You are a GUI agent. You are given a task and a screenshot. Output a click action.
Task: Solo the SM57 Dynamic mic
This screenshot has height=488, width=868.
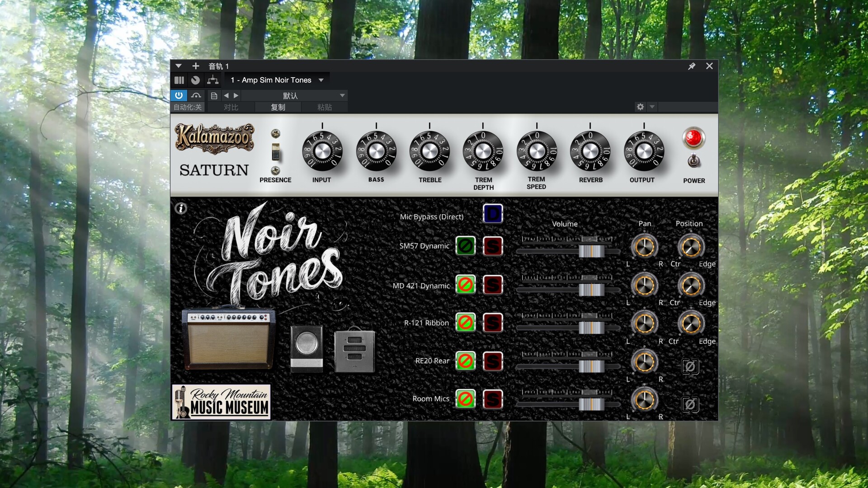pyautogui.click(x=493, y=246)
